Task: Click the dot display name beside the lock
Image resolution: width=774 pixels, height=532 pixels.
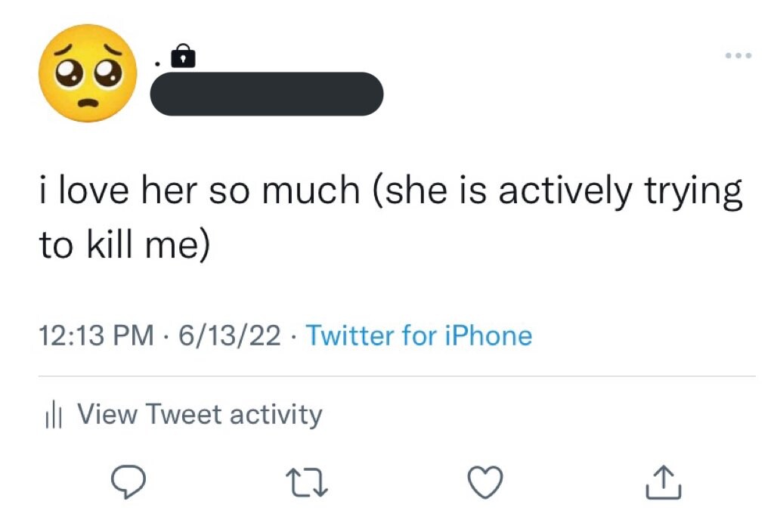Action: pyautogui.click(x=156, y=63)
